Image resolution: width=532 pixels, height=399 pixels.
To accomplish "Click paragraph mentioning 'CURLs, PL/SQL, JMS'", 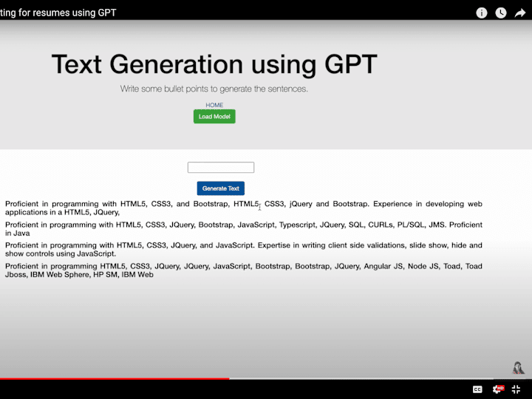I will 244,229.
